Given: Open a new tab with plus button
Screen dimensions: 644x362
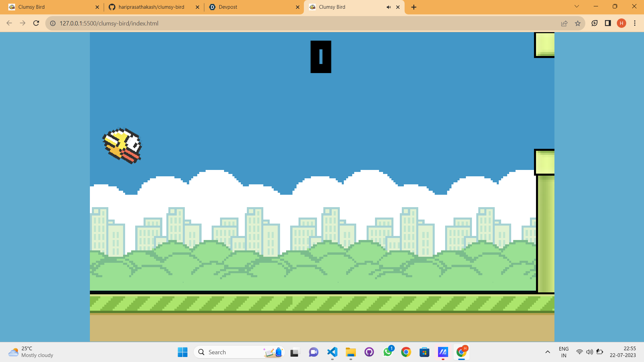Looking at the screenshot, I should 414,7.
